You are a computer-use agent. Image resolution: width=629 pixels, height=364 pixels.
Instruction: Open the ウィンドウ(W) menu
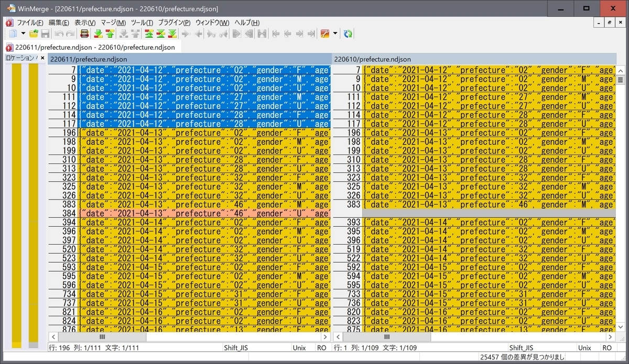tap(212, 23)
